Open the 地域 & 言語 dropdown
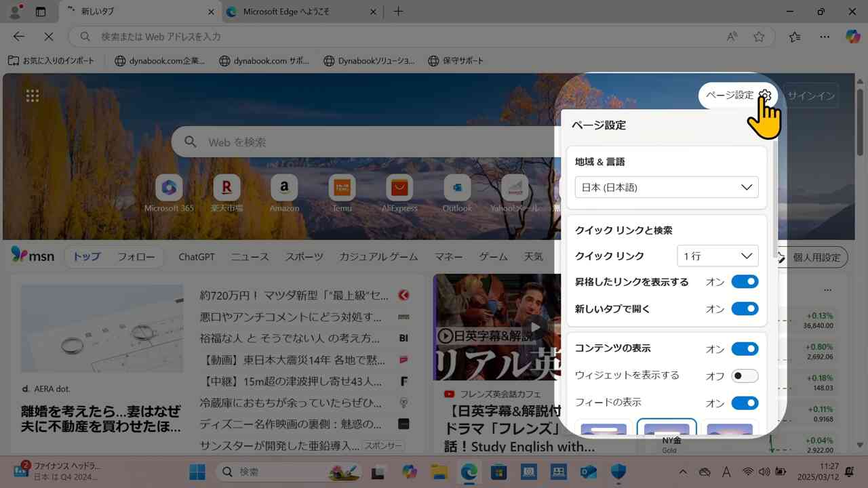The height and width of the screenshot is (488, 868). click(x=666, y=187)
